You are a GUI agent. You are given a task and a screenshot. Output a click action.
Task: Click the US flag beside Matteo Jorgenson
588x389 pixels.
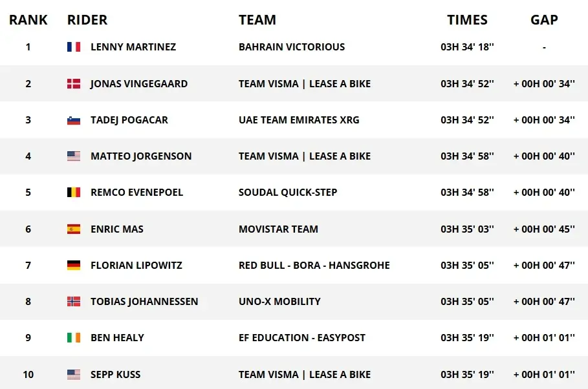(x=73, y=156)
